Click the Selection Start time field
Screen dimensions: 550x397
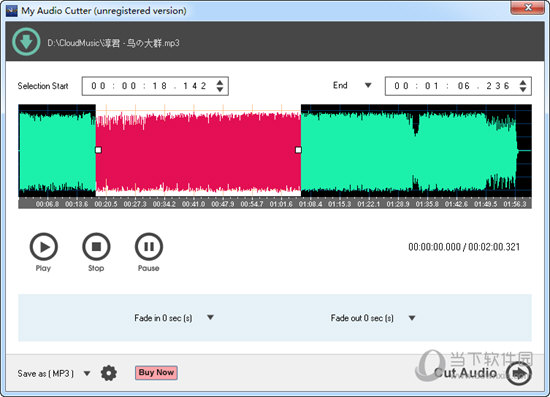(x=155, y=86)
